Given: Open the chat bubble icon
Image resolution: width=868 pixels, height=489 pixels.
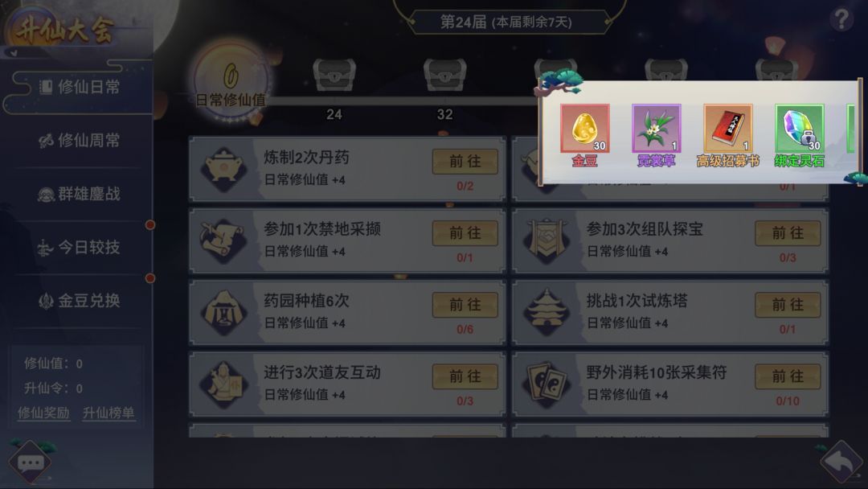Looking at the screenshot, I should (31, 462).
